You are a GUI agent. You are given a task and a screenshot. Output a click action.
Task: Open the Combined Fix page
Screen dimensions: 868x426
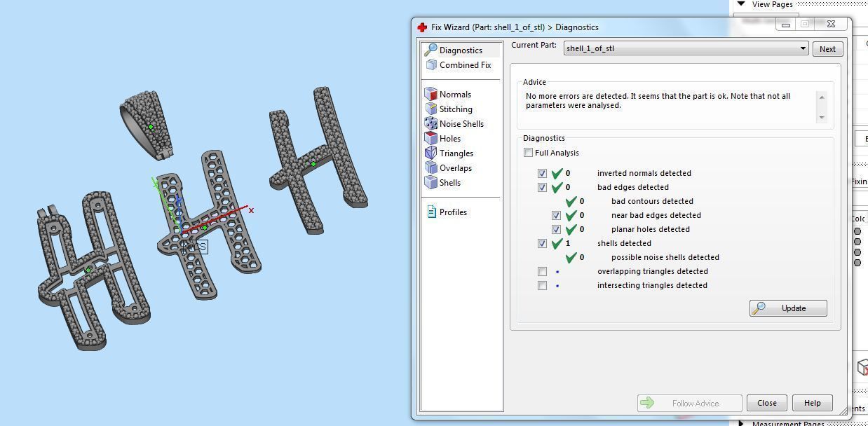click(x=458, y=65)
